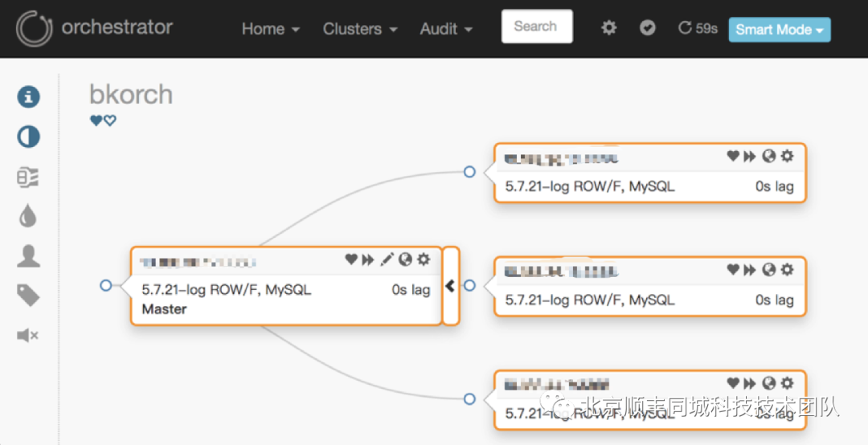Open gear settings on bottom replica node
Image resolution: width=868 pixels, height=445 pixels.
pos(787,382)
